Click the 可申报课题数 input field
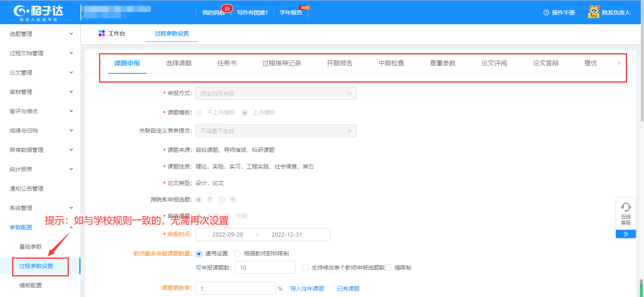This screenshot has width=644, height=297. point(265,268)
